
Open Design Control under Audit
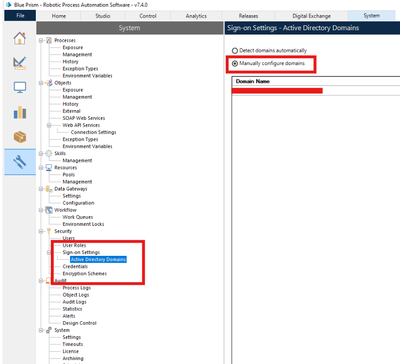click(x=80, y=323)
